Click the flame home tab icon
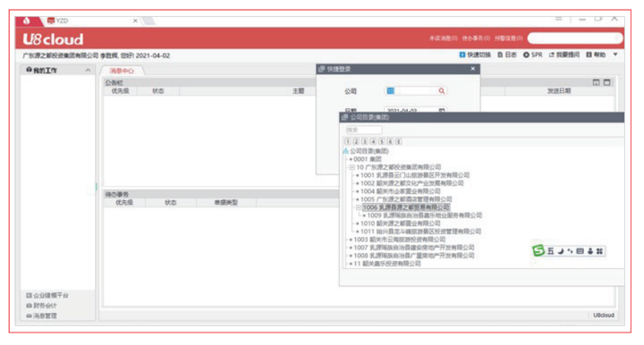The width and height of the screenshot is (644, 345). pos(26,21)
